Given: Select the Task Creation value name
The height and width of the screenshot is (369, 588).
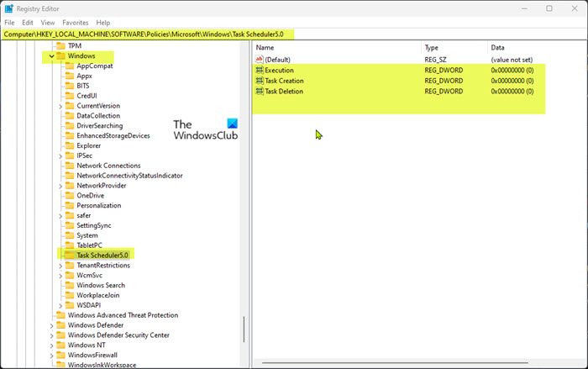Looking at the screenshot, I should 284,81.
